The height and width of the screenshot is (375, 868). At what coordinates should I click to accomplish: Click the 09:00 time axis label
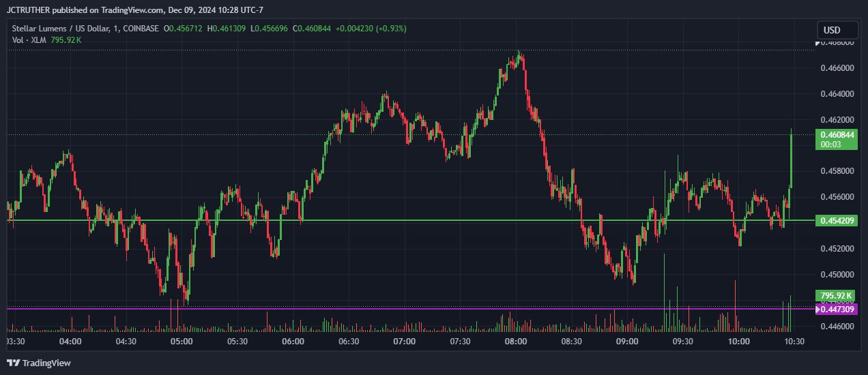627,341
